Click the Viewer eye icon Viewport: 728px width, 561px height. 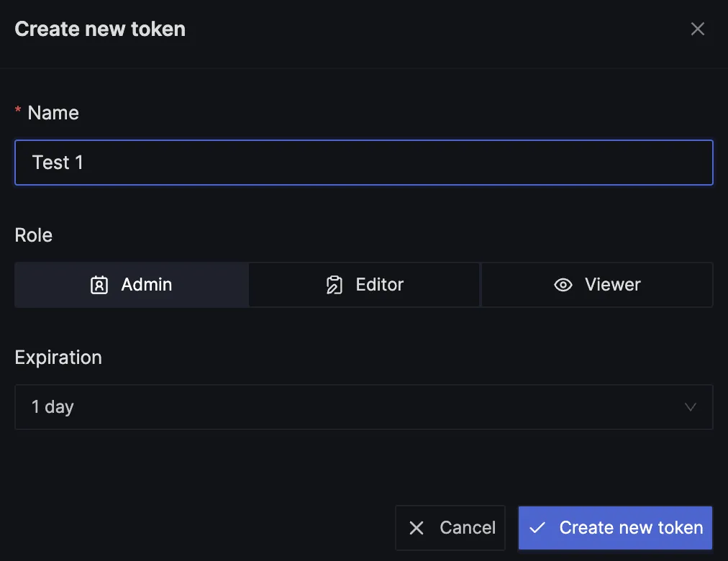click(x=563, y=285)
